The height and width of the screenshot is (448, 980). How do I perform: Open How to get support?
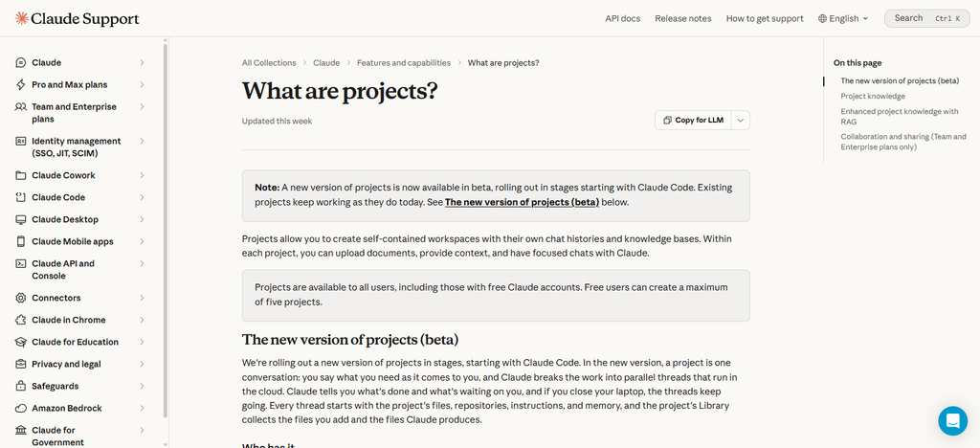tap(765, 19)
